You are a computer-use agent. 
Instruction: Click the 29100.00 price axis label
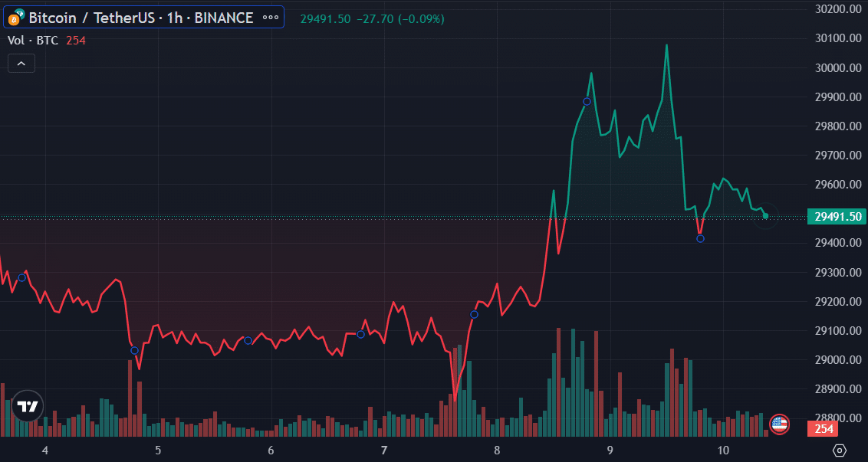[x=838, y=330]
